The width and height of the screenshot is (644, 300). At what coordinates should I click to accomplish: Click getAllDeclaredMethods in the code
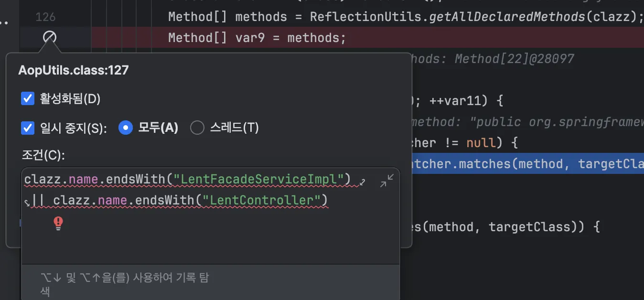(507, 17)
